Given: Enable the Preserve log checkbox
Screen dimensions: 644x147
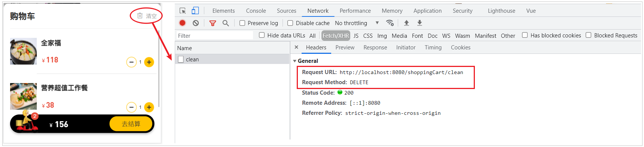Looking at the screenshot, I should coord(242,23).
